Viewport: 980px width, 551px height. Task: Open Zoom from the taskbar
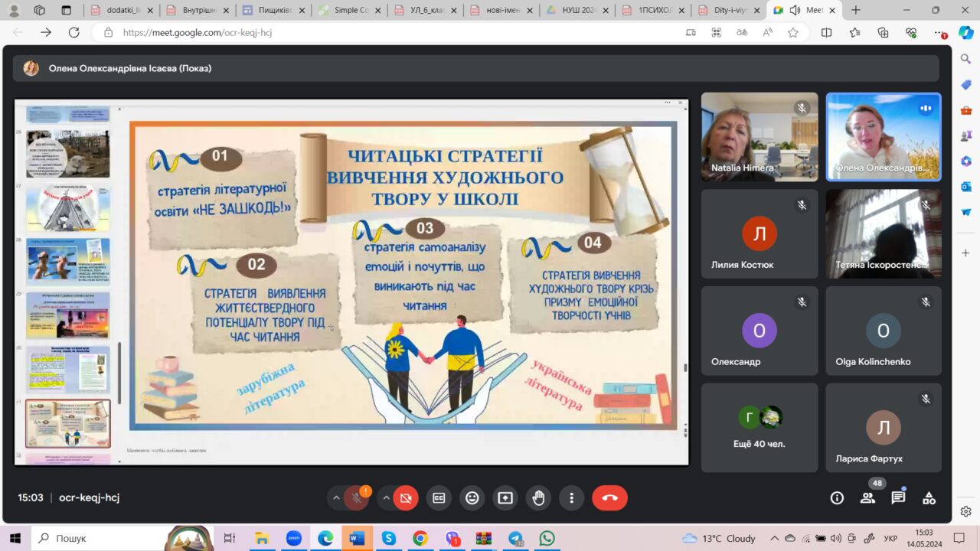[293, 538]
